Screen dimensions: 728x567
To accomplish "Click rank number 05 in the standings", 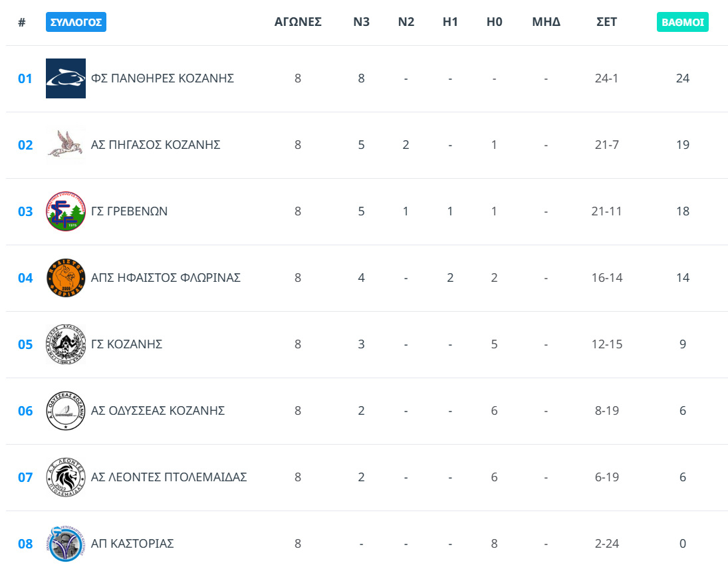I will coord(25,344).
